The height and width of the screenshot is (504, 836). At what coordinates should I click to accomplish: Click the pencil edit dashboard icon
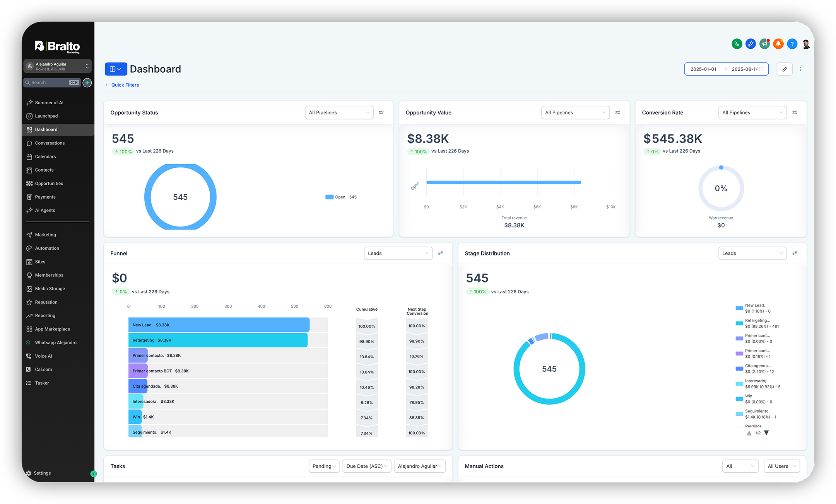785,69
